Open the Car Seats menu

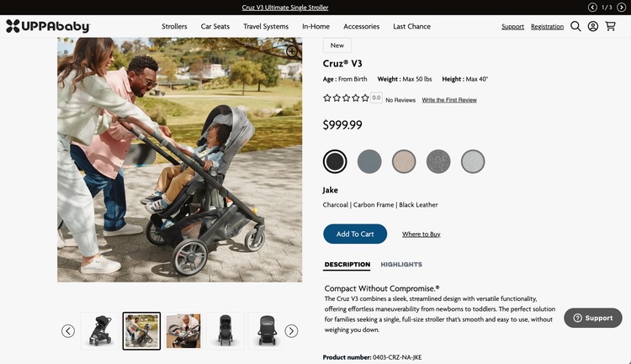[215, 26]
